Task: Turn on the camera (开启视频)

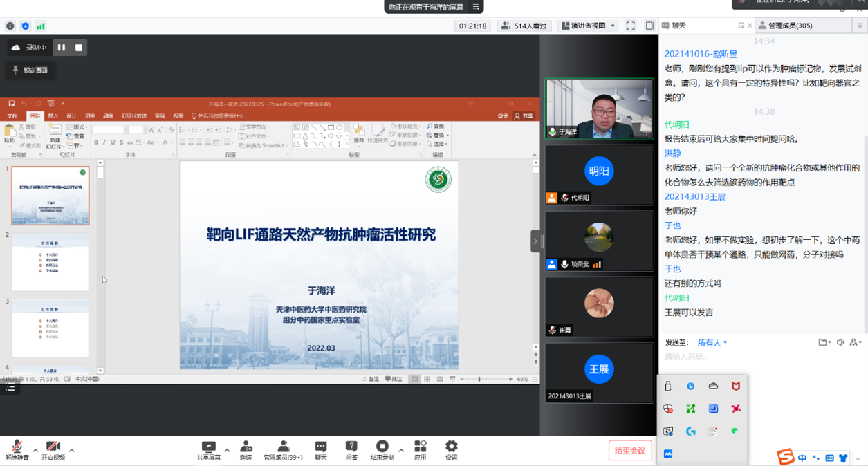Action: pos(53,447)
